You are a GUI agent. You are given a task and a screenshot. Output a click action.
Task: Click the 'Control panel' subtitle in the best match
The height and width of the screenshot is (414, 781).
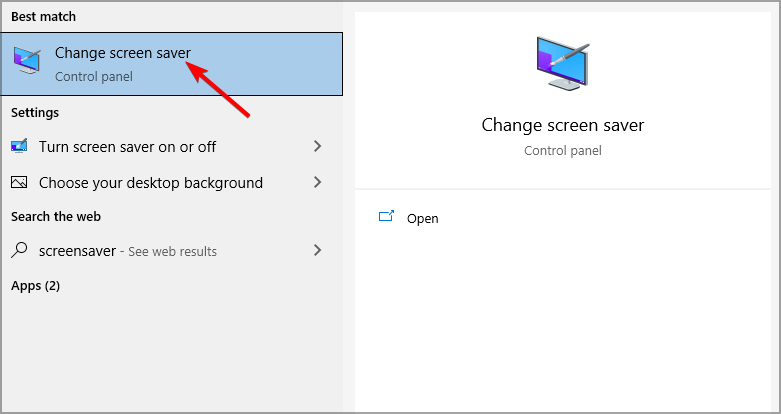point(94,77)
